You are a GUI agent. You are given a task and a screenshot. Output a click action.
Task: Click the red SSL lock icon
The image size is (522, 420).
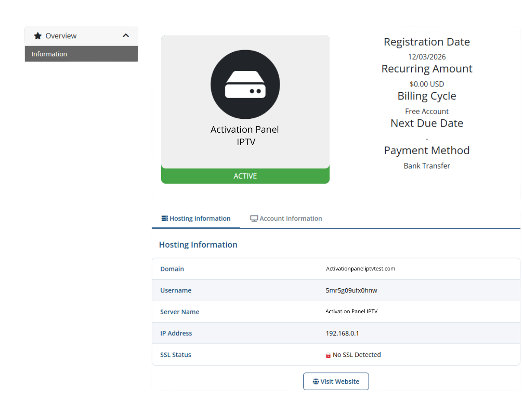pos(328,355)
